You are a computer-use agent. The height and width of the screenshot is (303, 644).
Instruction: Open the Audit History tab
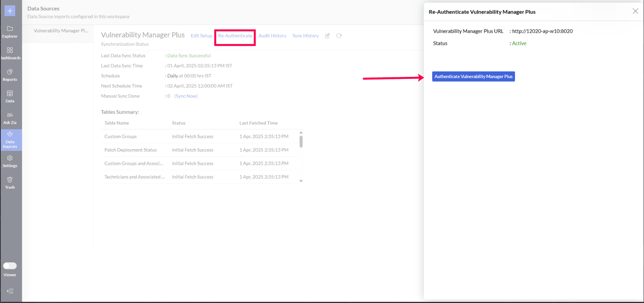[272, 36]
